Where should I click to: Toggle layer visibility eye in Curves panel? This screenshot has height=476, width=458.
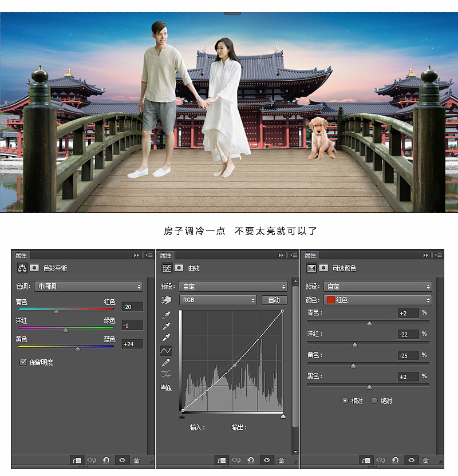[267, 460]
